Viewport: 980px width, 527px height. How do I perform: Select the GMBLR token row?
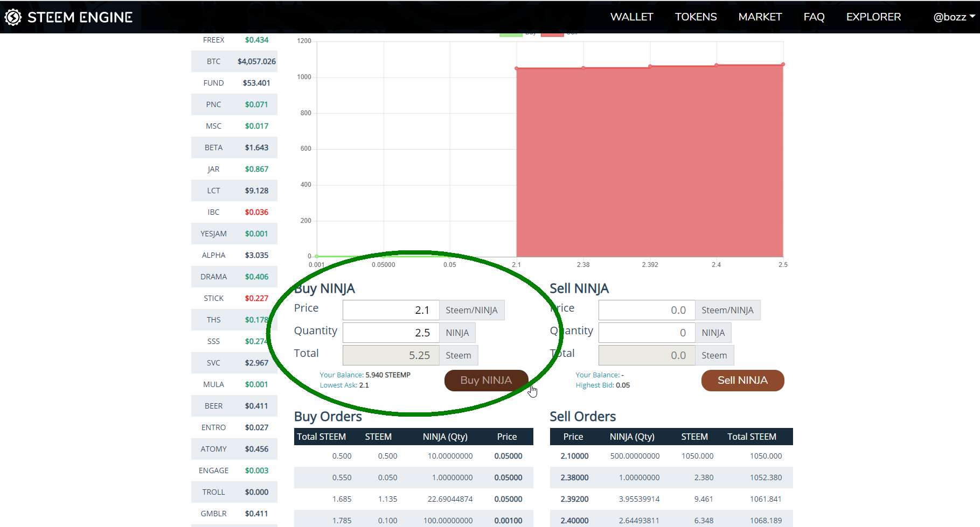[x=234, y=514]
